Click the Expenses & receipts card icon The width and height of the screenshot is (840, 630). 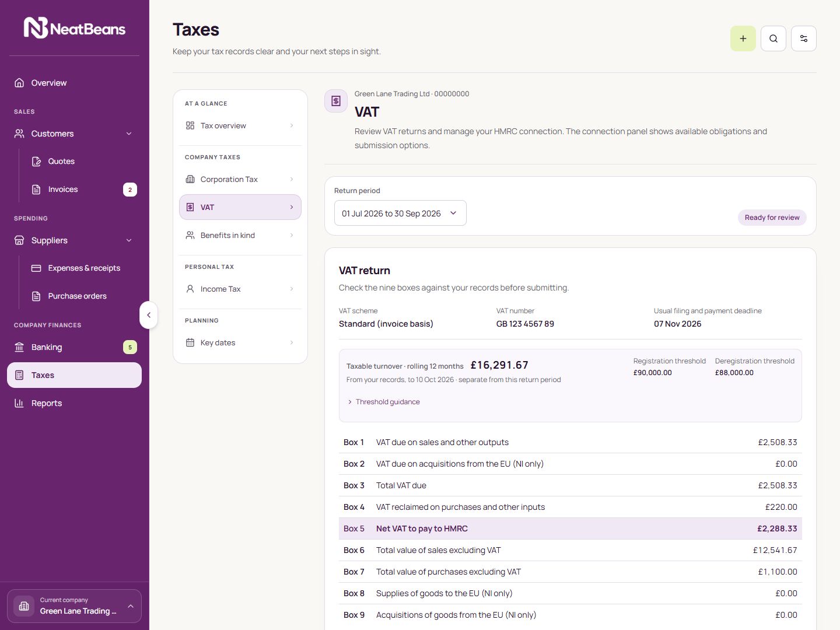click(x=36, y=268)
